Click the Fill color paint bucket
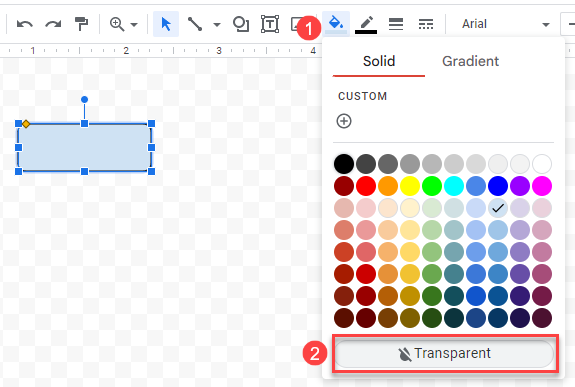Image resolution: width=575 pixels, height=387 pixels. (x=336, y=24)
